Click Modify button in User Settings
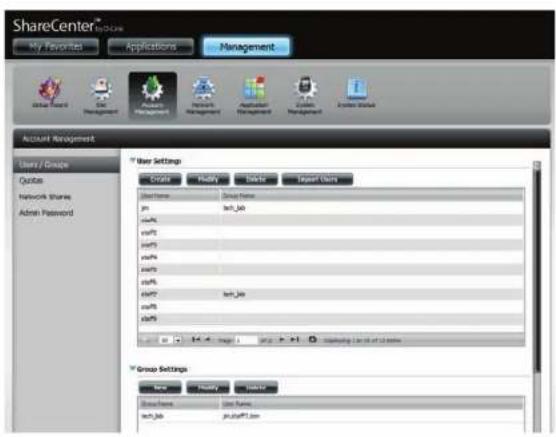 pyautogui.click(x=208, y=179)
